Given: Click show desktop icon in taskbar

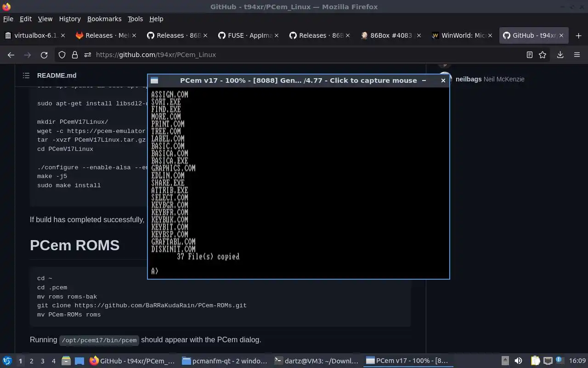Looking at the screenshot, I should point(79,361).
